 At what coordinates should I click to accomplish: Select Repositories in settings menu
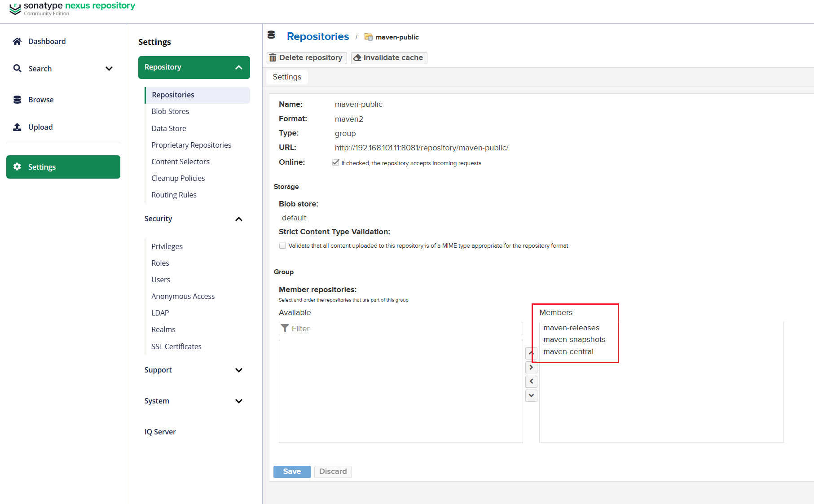[x=197, y=95]
